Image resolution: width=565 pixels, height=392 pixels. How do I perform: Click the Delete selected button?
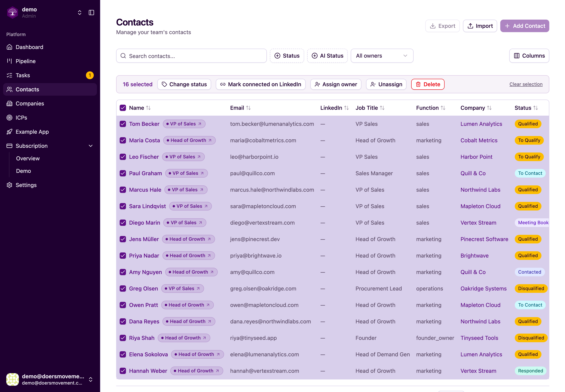click(428, 84)
